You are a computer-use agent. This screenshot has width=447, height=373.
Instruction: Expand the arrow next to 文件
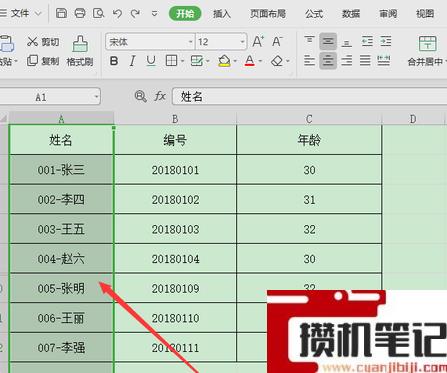[38, 14]
